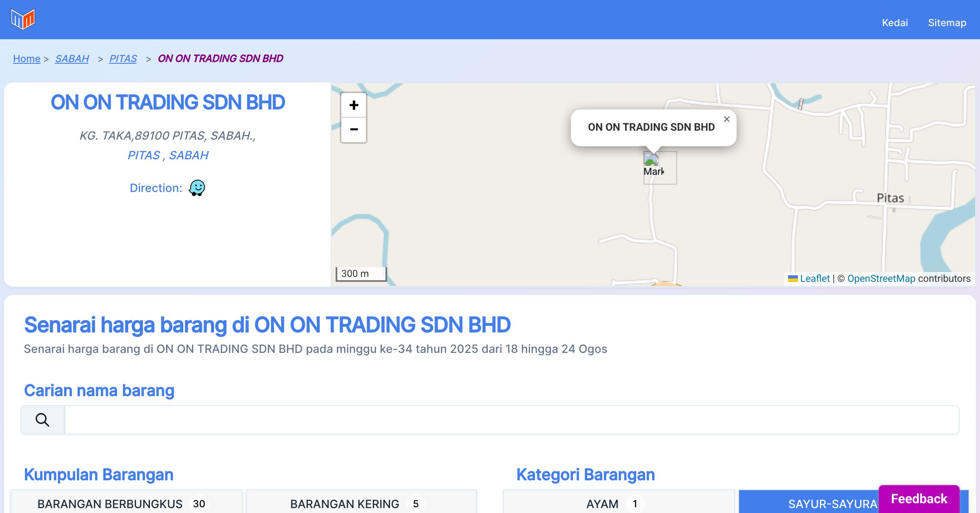Close the map popup
The height and width of the screenshot is (513, 980).
tap(726, 119)
